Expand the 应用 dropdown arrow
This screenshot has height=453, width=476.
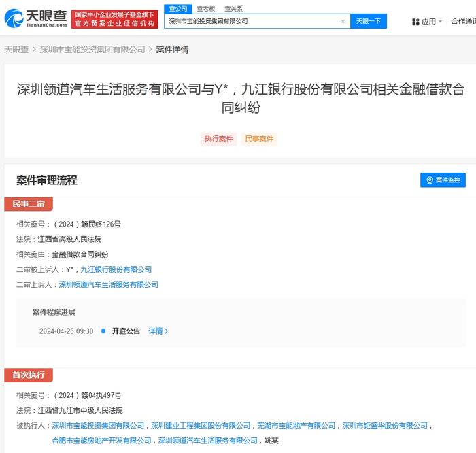coord(440,22)
